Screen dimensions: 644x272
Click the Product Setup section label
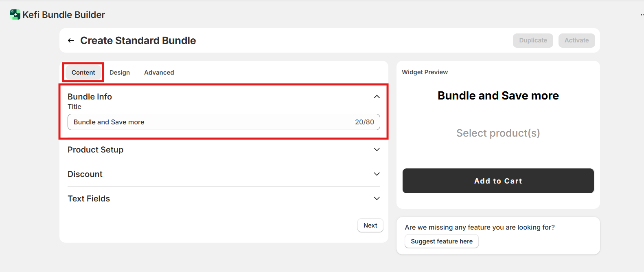[95, 150]
